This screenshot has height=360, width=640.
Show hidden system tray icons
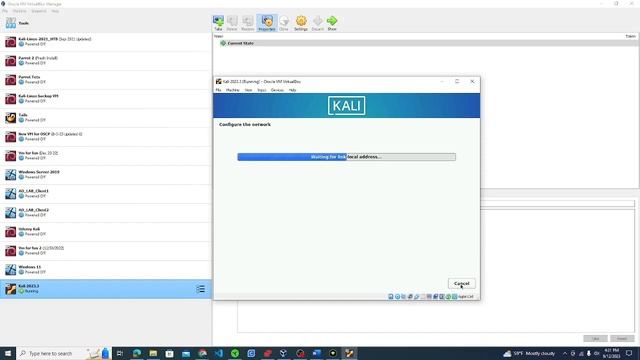565,353
